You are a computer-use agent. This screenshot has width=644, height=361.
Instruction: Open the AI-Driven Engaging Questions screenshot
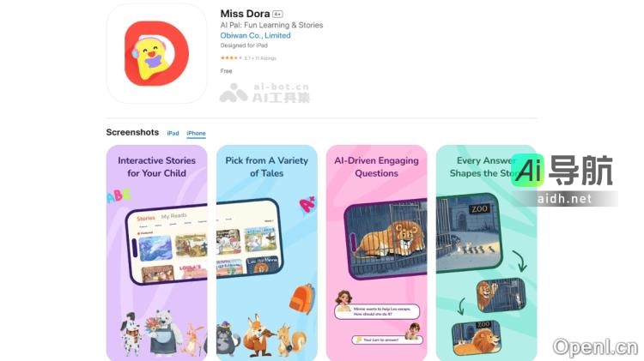pyautogui.click(x=377, y=253)
